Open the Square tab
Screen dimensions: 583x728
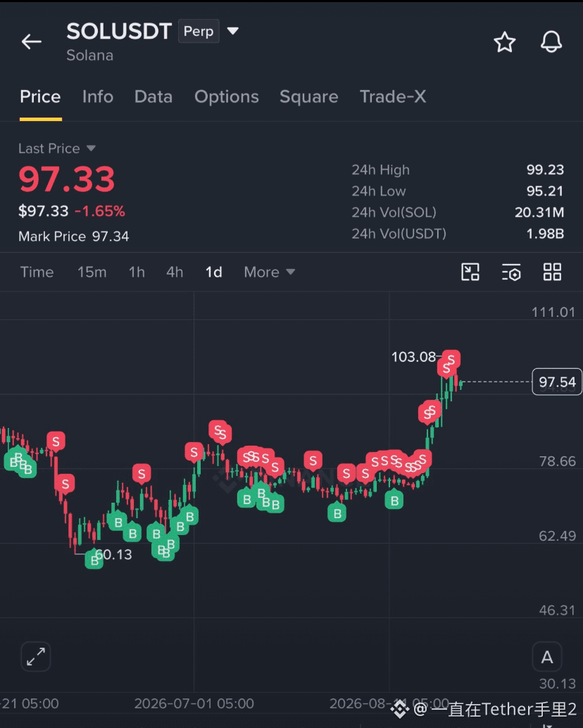click(308, 96)
